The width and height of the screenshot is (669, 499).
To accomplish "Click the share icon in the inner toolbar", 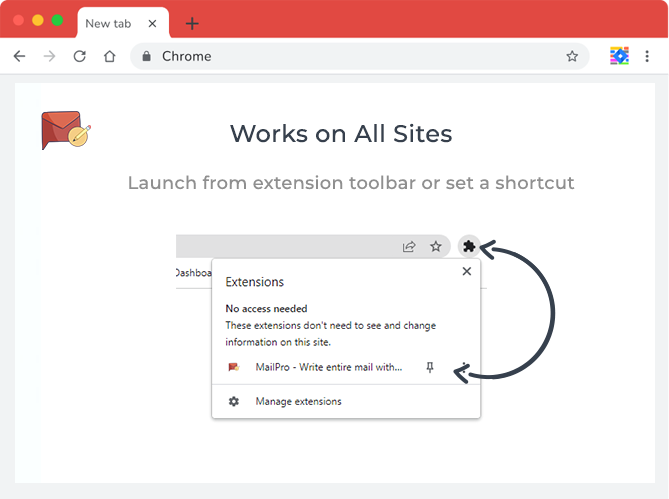I will pyautogui.click(x=409, y=246).
